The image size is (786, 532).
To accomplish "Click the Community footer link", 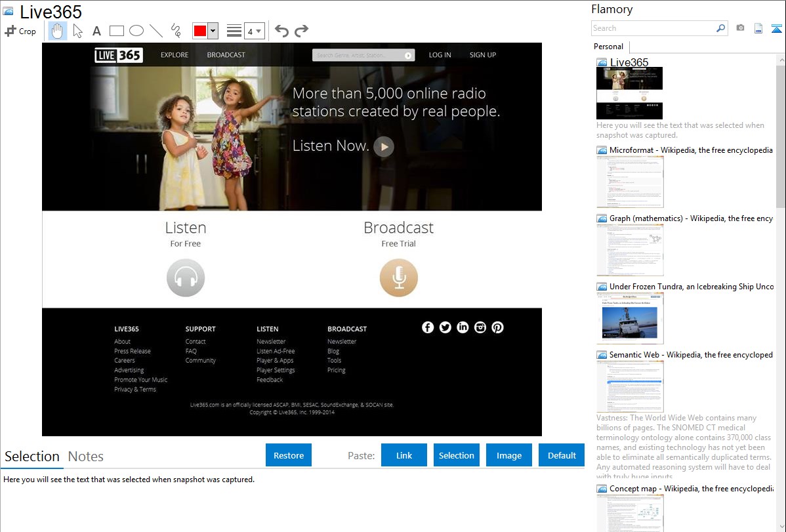I will 201,361.
